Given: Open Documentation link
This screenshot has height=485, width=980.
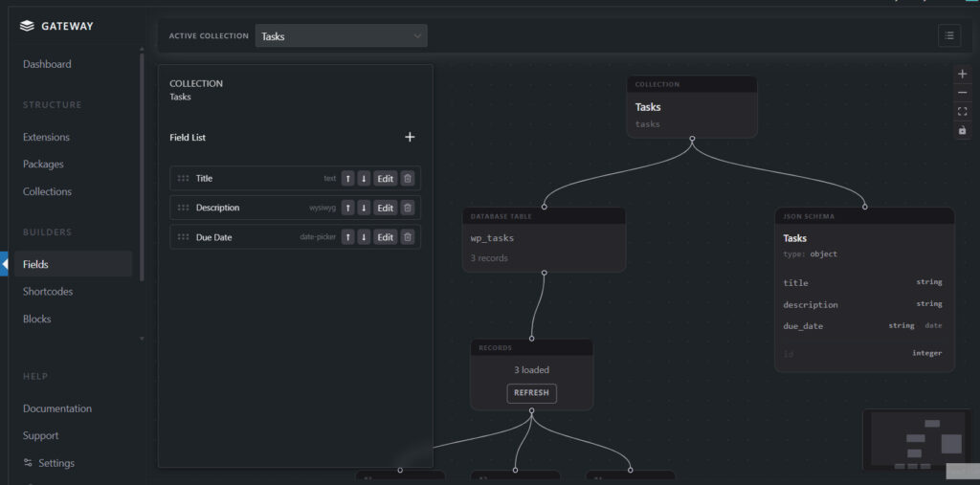Looking at the screenshot, I should tap(57, 408).
